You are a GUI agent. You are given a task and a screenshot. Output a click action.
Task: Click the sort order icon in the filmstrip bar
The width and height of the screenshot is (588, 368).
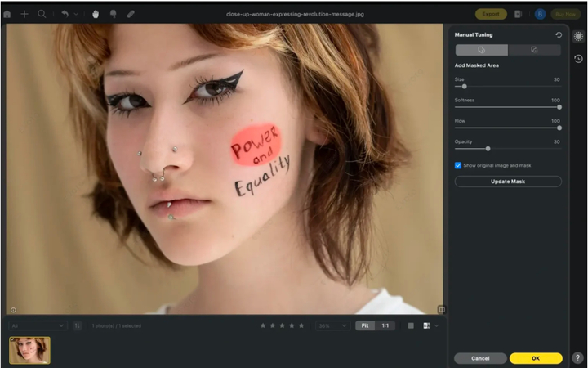click(78, 325)
